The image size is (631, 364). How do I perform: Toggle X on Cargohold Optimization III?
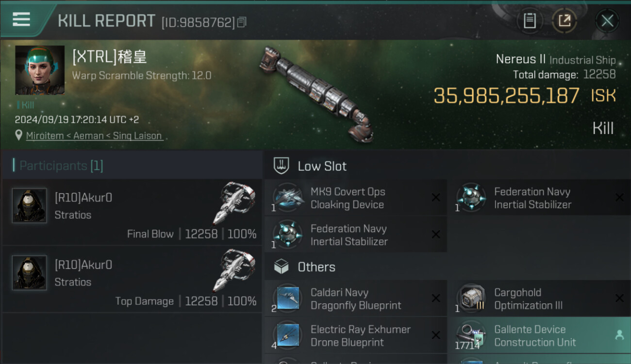[619, 298]
